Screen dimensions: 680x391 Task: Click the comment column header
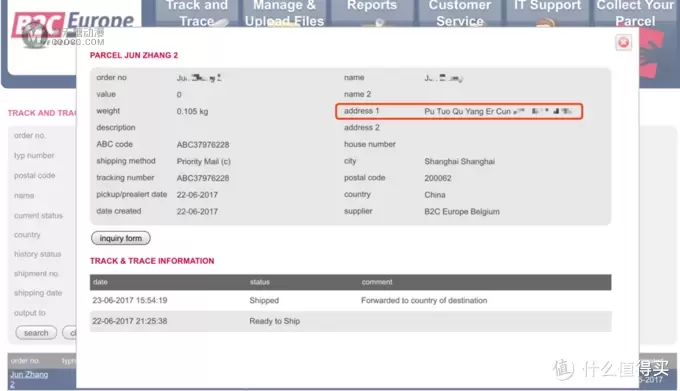point(377,282)
